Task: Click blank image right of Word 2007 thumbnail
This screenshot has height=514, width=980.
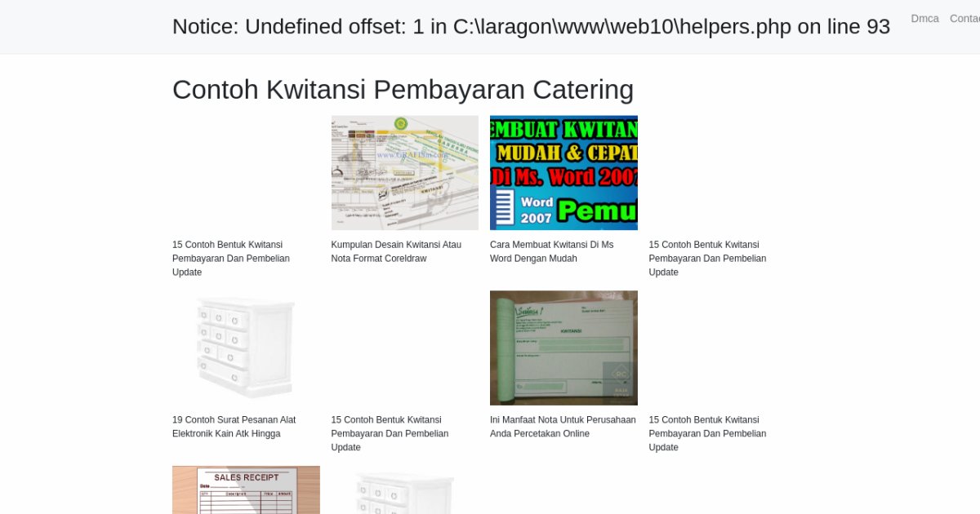Action: 722,172
